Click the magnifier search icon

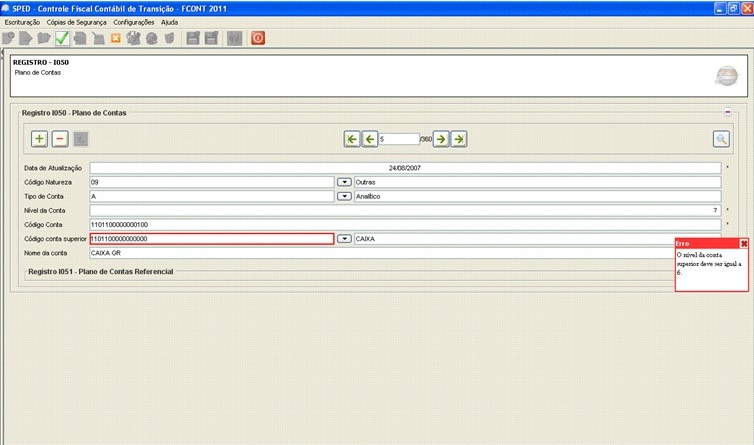pos(720,139)
